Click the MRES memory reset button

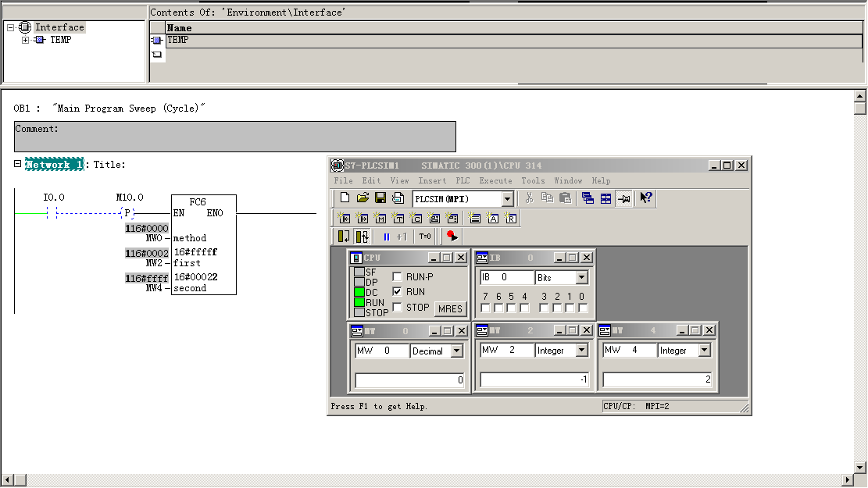click(450, 308)
